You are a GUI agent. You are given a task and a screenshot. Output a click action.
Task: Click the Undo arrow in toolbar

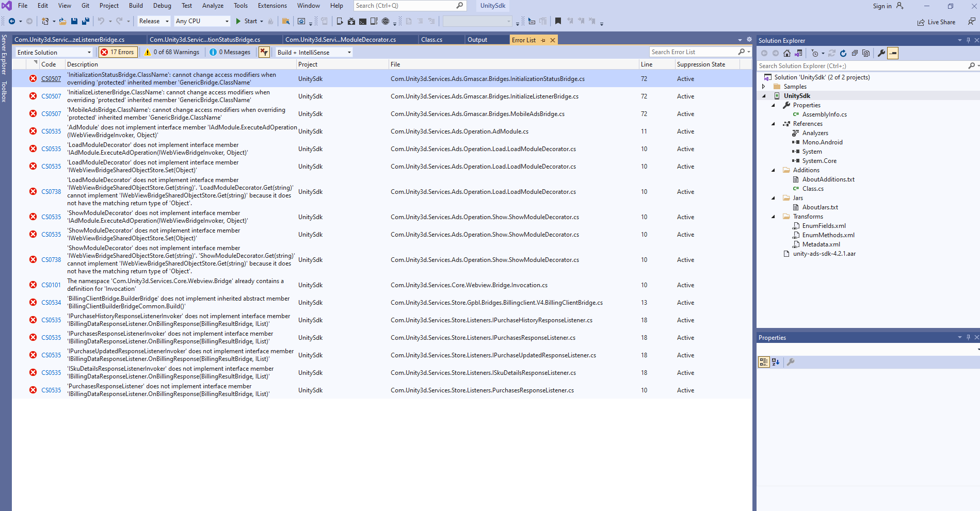(x=101, y=21)
